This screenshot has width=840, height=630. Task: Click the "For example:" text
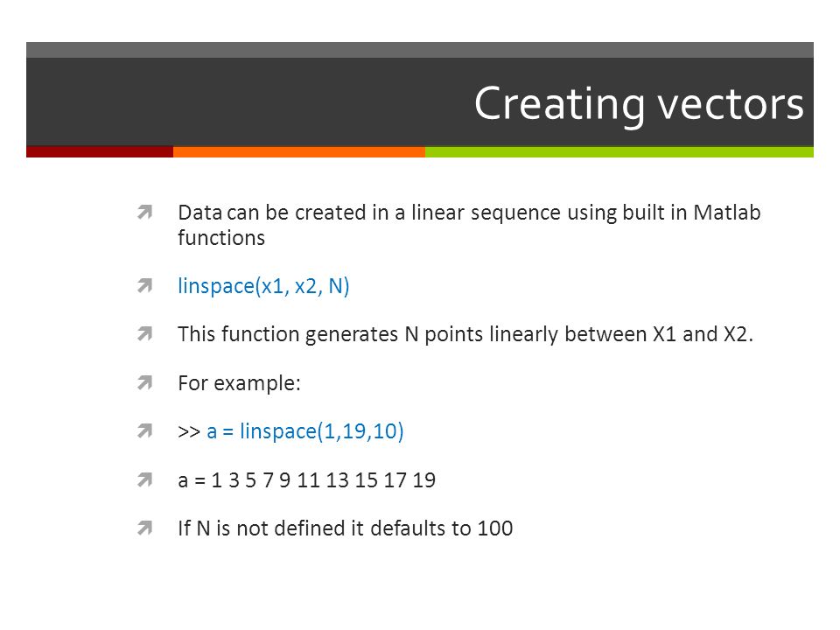pyautogui.click(x=240, y=383)
